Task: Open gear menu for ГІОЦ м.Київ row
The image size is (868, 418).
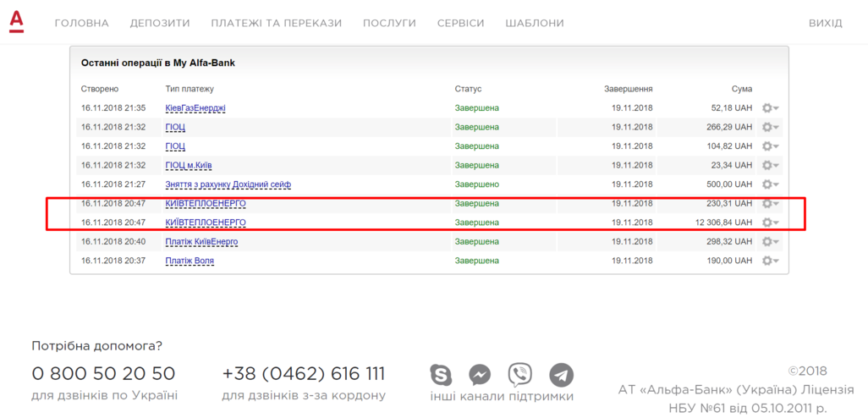Action: click(x=770, y=165)
